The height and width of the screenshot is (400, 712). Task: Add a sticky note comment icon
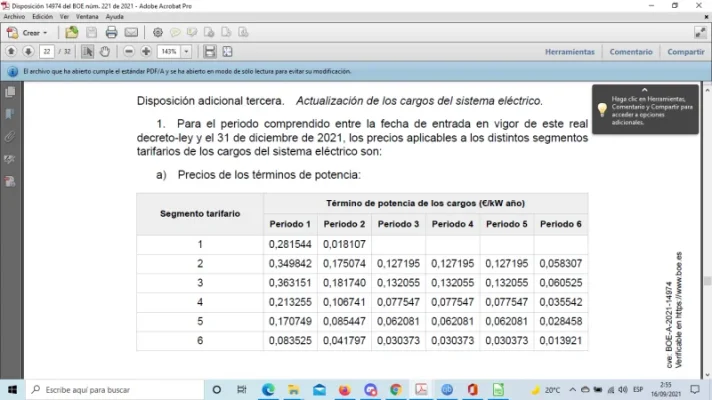175,33
